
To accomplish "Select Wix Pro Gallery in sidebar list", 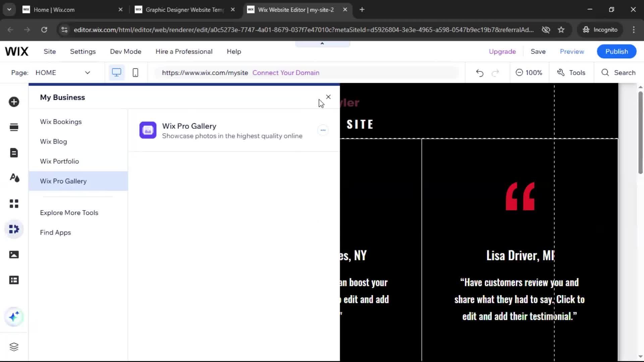I will [x=78, y=181].
